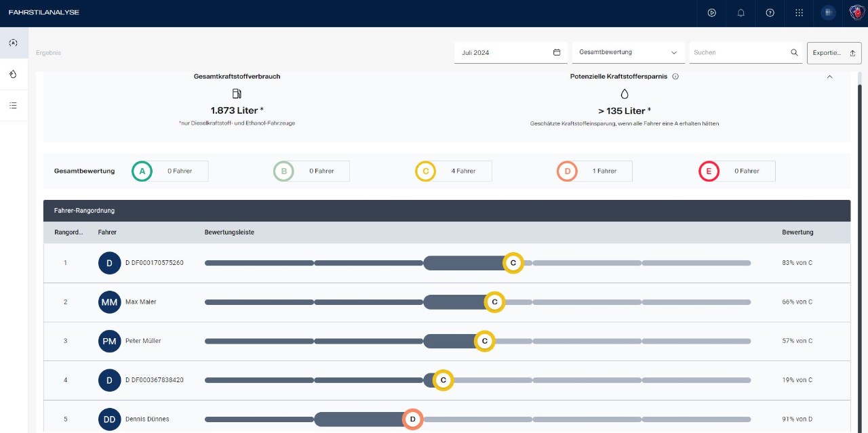Click the C rating marker for D DF000367838420
The height and width of the screenshot is (433, 868).
point(443,380)
